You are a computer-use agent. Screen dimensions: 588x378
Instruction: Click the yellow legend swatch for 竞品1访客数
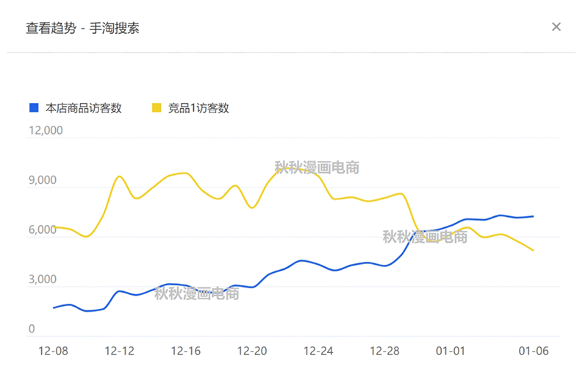(x=157, y=108)
